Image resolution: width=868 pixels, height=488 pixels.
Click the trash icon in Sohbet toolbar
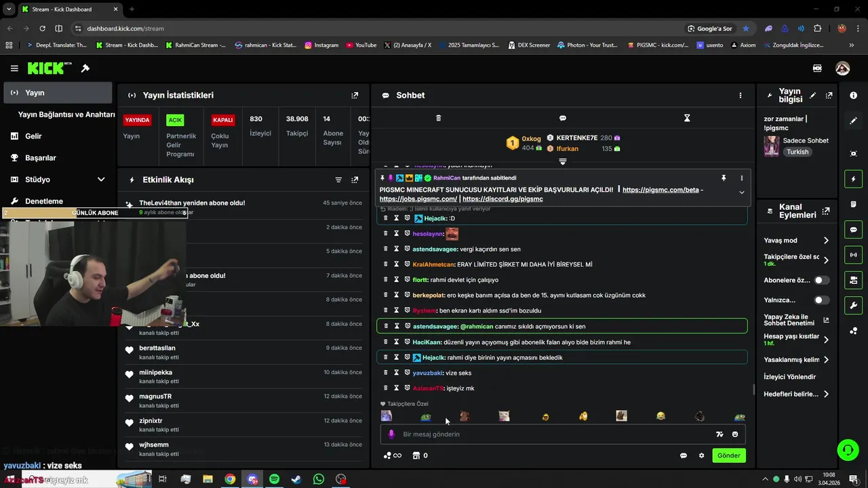tap(438, 118)
